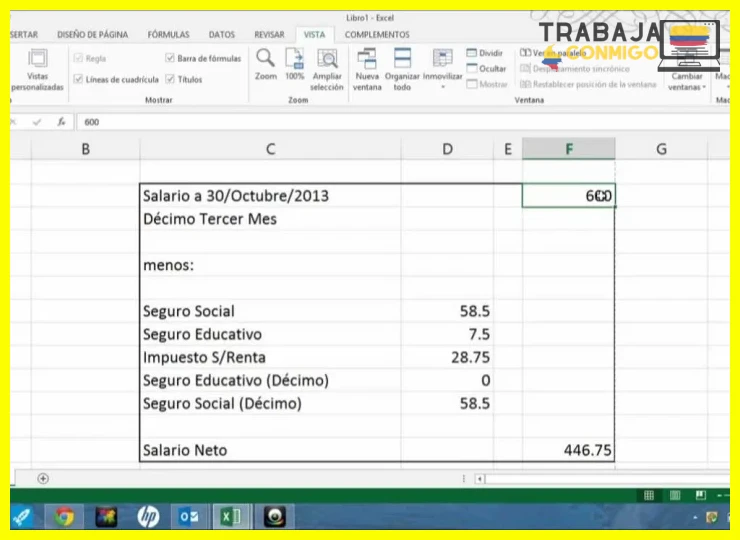
Task: Select column E header
Action: pyautogui.click(x=508, y=149)
